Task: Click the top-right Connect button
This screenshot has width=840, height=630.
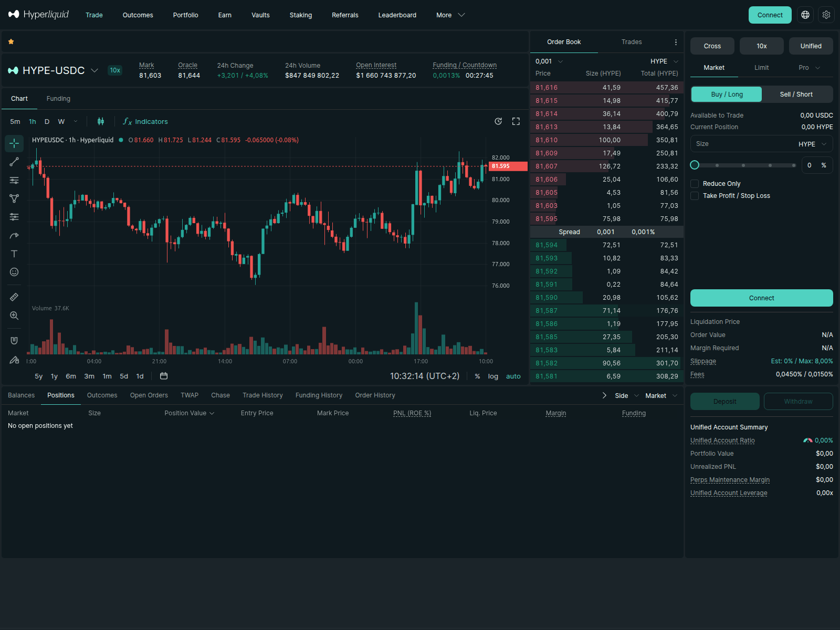Action: pyautogui.click(x=770, y=15)
